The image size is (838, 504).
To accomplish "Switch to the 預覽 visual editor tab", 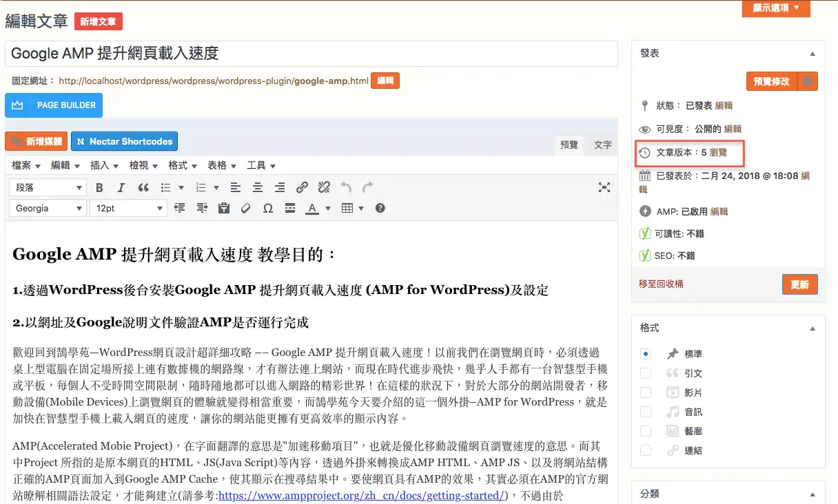I will [x=569, y=145].
